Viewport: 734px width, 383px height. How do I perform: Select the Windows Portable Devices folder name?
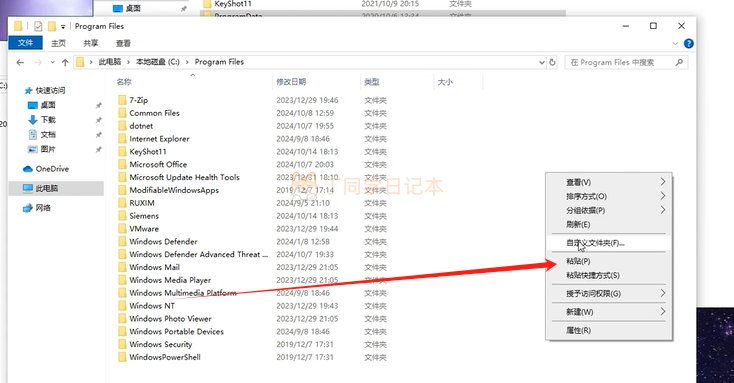(x=176, y=331)
